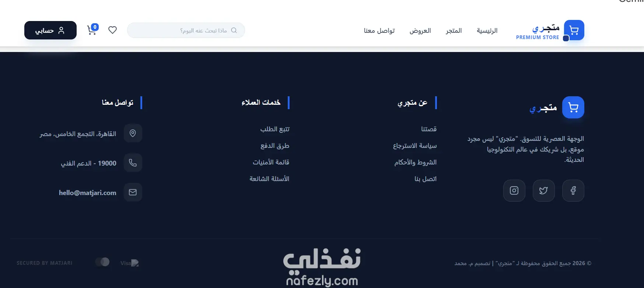
Task: Click the search magnifier icon
Action: (234, 30)
